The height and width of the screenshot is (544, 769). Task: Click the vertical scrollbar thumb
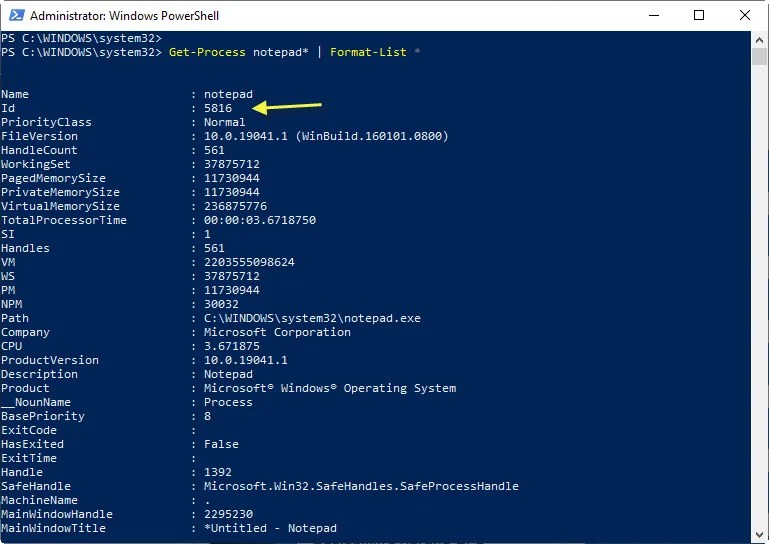[x=759, y=56]
